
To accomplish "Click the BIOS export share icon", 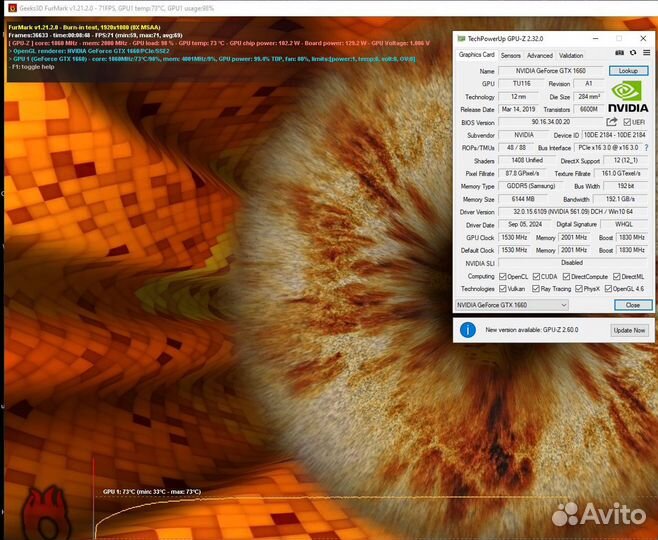I will [x=612, y=122].
